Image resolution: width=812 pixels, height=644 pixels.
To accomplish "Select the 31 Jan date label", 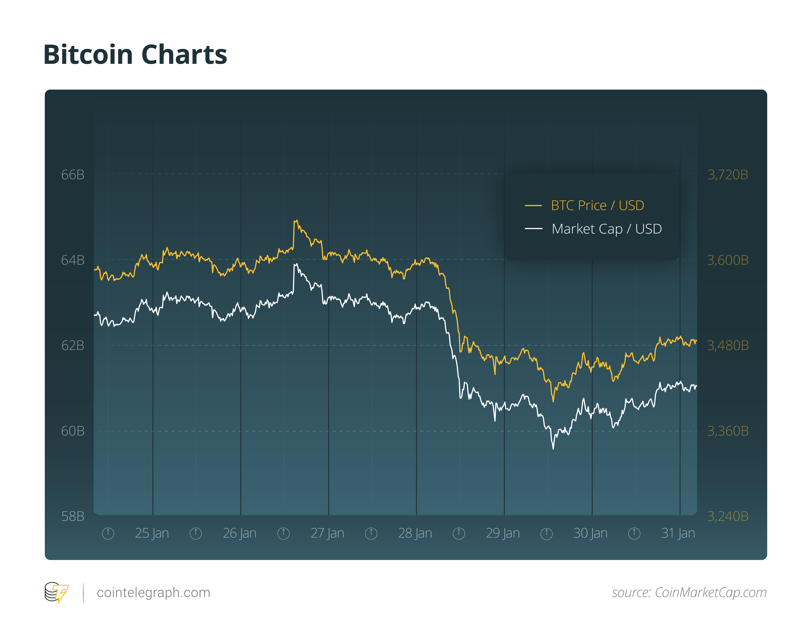I will [x=678, y=533].
